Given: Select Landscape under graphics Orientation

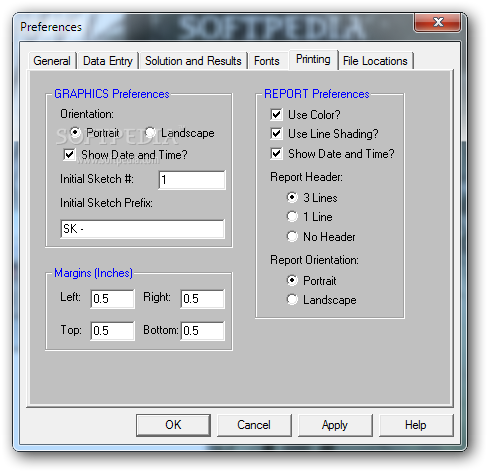Looking at the screenshot, I should [150, 133].
